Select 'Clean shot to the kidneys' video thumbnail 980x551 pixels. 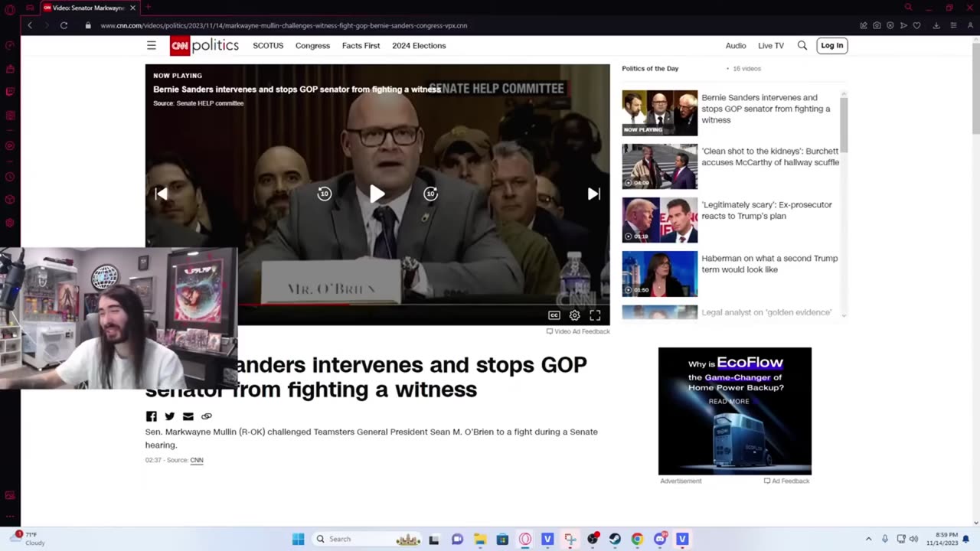659,166
